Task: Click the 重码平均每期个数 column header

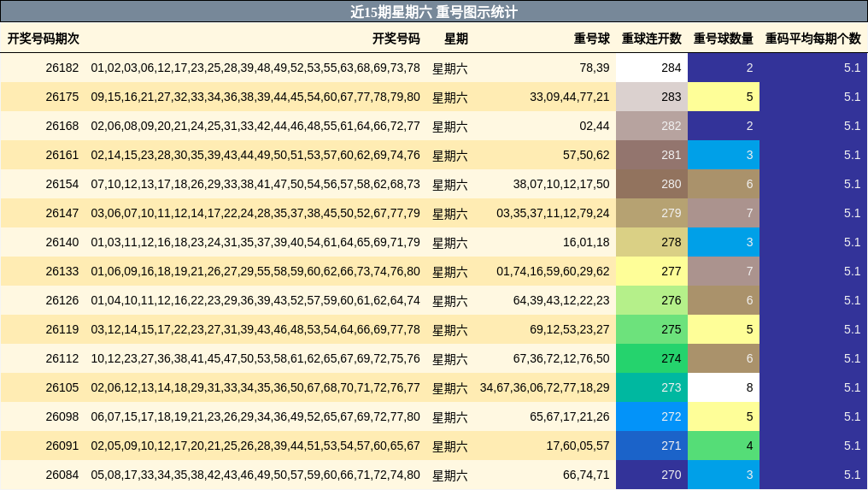Action: point(812,38)
